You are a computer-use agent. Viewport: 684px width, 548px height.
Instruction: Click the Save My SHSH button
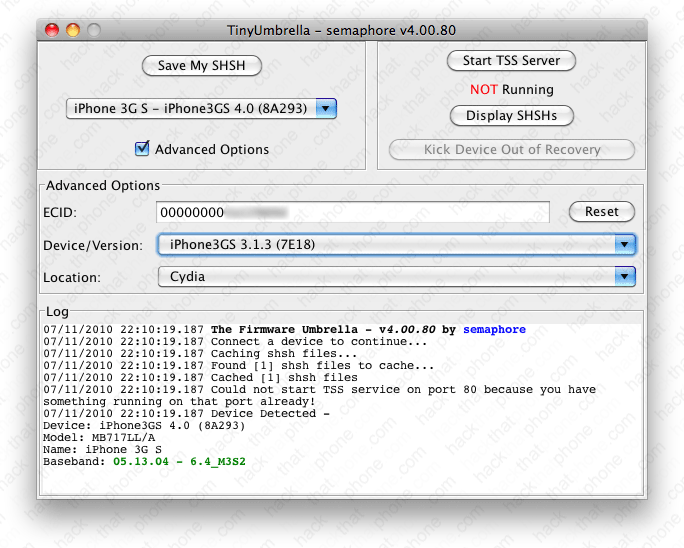(x=201, y=66)
